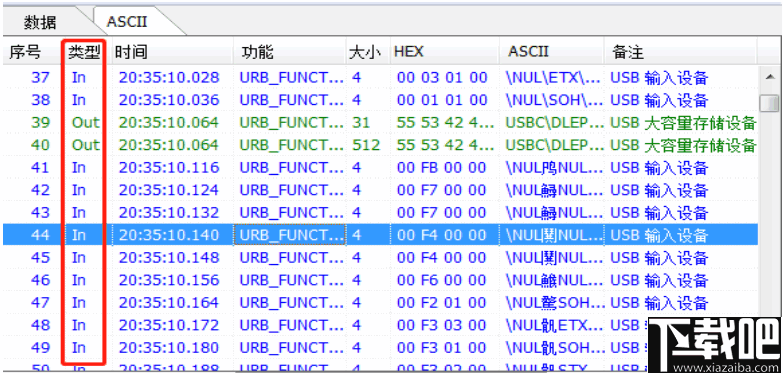Click HEX value 00 F3 03 00
This screenshot has height=373, width=783.
[x=441, y=325]
